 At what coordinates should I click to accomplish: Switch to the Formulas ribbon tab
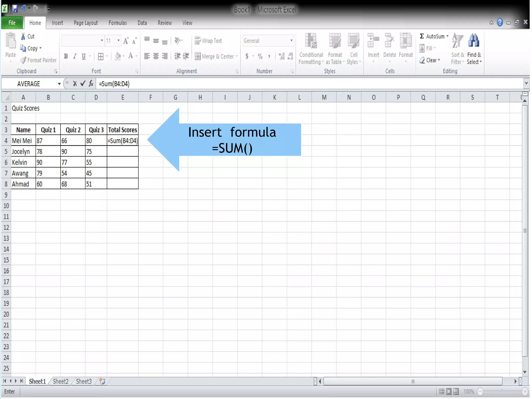(118, 23)
